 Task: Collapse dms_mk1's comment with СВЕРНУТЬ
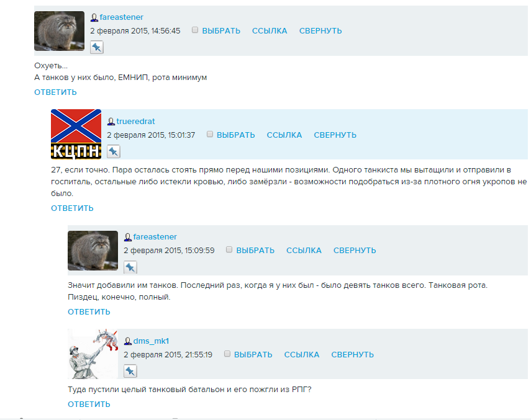point(353,354)
